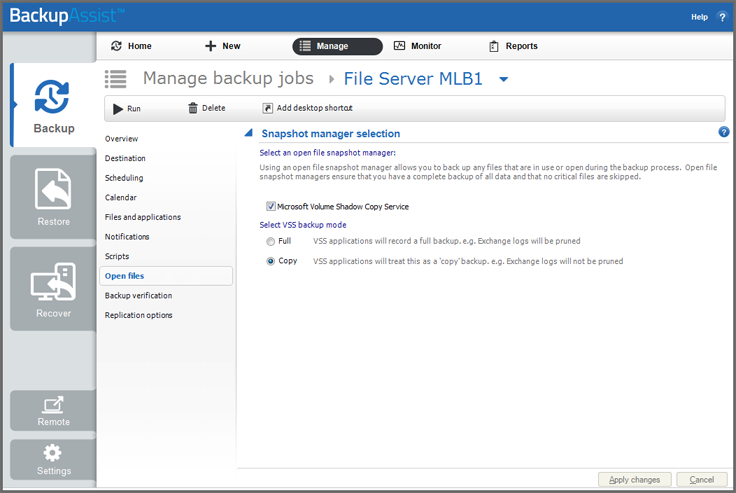Switch to the Monitor tab
This screenshot has height=493, width=736.
click(417, 46)
